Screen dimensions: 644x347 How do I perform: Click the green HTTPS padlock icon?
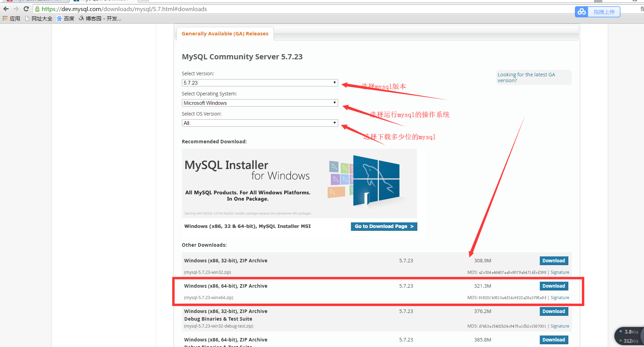tap(37, 9)
